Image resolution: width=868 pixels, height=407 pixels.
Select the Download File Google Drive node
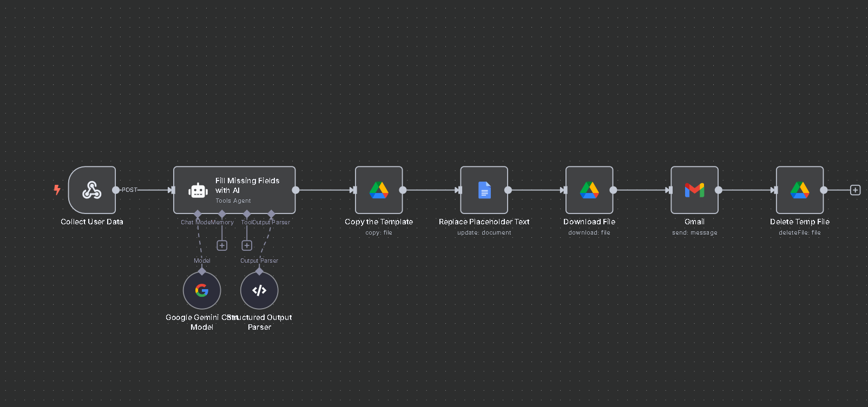coord(589,190)
